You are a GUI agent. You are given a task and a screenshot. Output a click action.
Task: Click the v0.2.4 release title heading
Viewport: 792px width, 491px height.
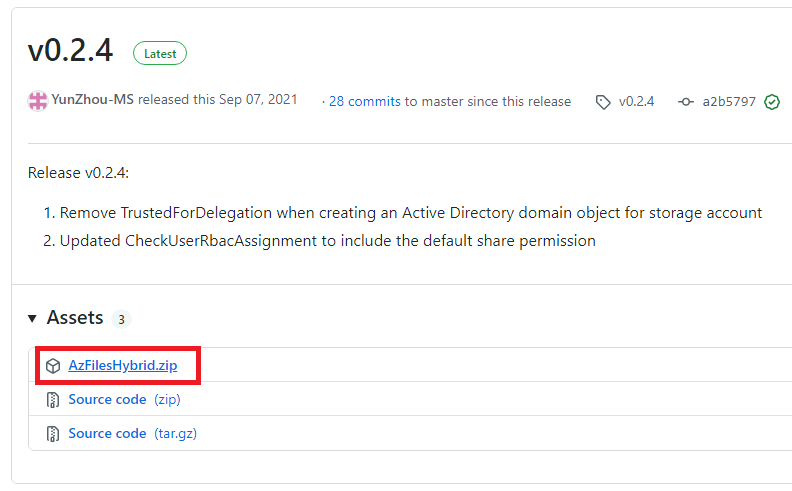coord(70,51)
